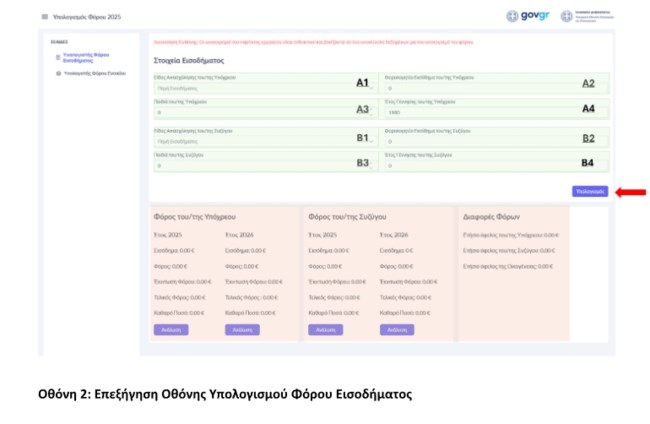Click the Υπολογιστής Φόρου Εισοδήματος sidebar icon

(x=58, y=57)
